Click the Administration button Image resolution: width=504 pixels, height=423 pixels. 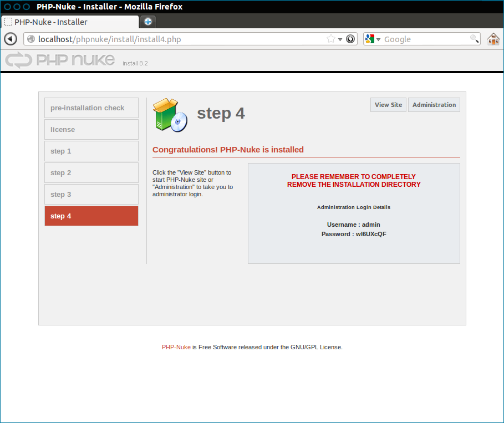pyautogui.click(x=434, y=105)
